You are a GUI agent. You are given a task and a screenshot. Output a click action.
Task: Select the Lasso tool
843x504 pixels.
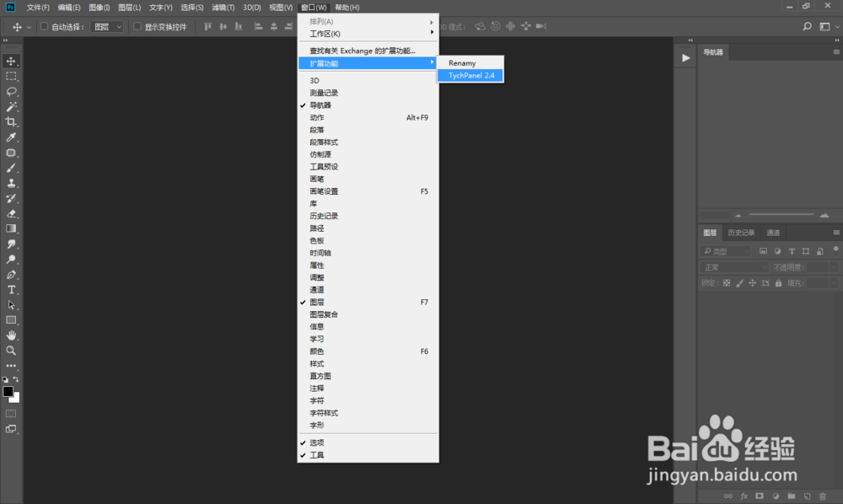point(12,91)
